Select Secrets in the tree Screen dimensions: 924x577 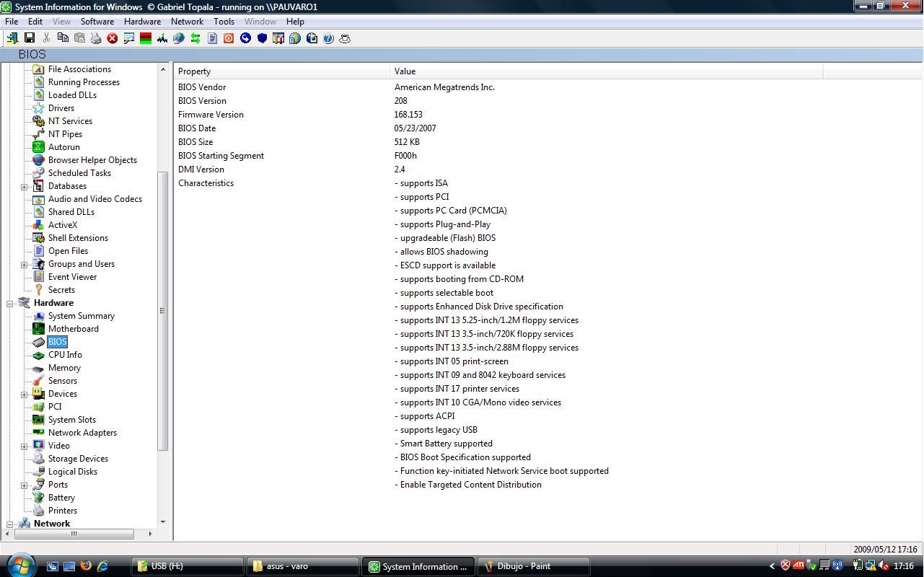(61, 290)
